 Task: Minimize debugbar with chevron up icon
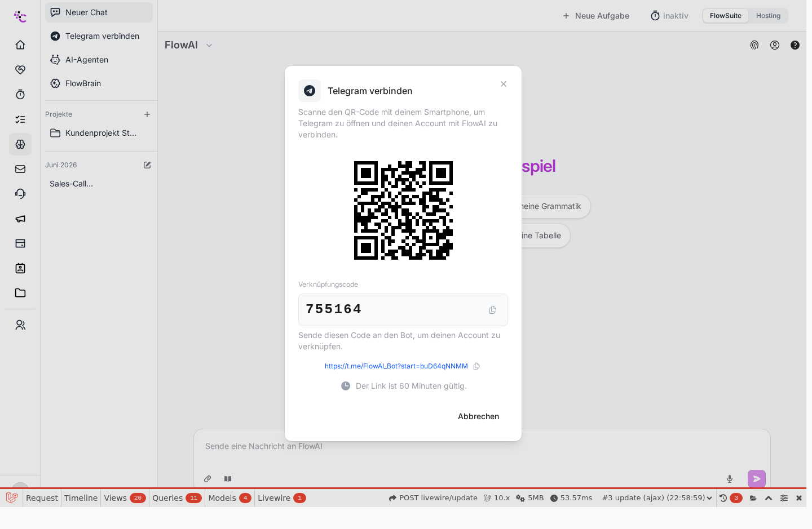769,498
